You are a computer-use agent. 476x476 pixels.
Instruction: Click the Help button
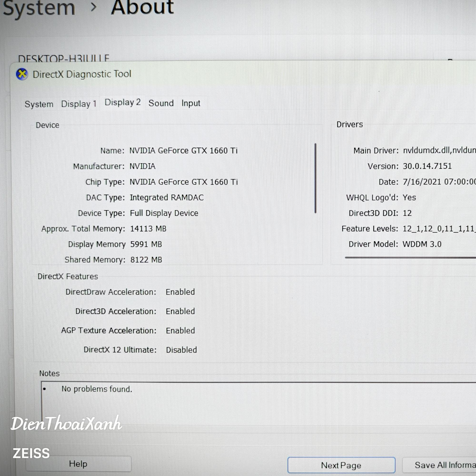pos(78,464)
